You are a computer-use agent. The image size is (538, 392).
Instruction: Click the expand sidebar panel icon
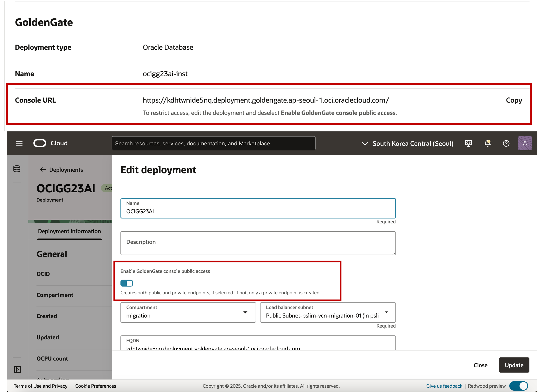[x=17, y=370]
